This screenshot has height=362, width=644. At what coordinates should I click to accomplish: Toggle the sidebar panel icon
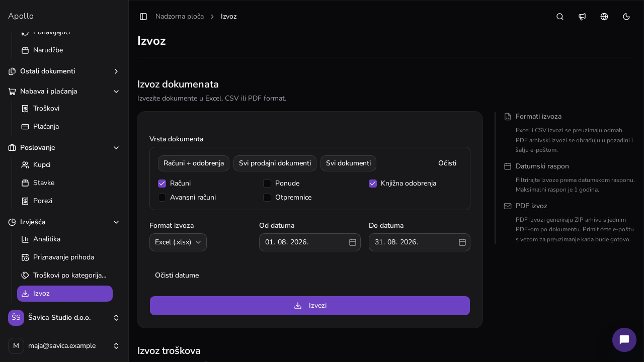pyautogui.click(x=143, y=17)
